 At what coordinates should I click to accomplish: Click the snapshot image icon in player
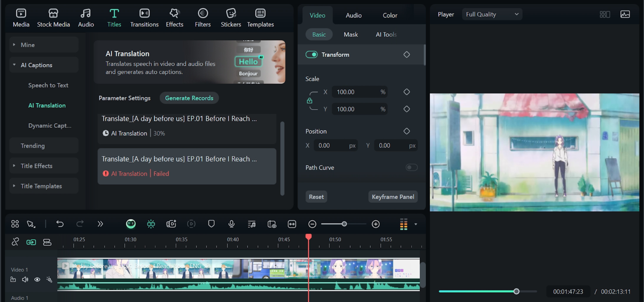(x=625, y=14)
